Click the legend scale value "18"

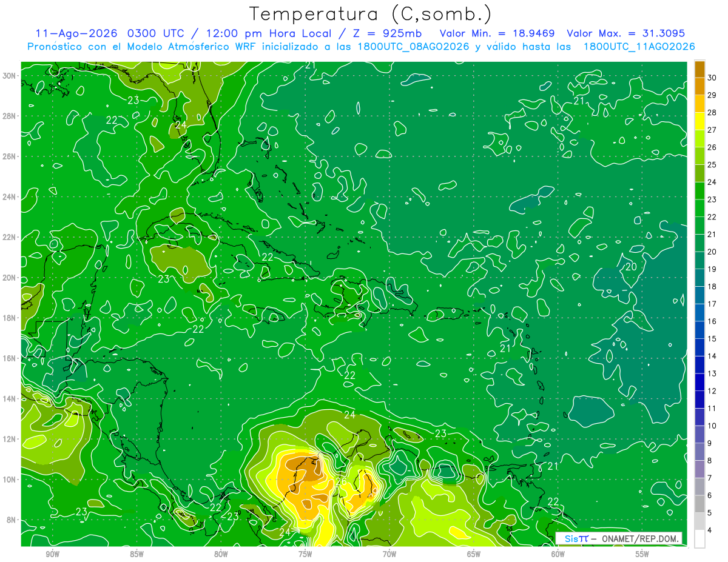[712, 287]
